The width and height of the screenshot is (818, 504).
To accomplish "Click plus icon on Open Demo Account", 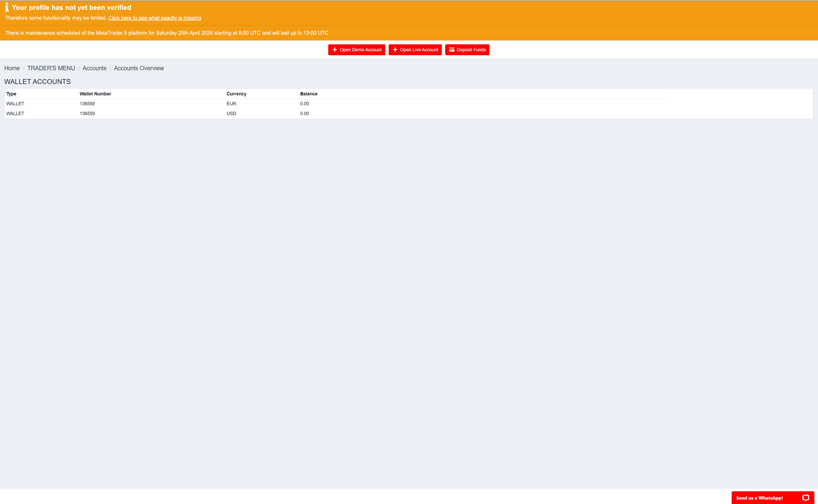I will tap(335, 50).
